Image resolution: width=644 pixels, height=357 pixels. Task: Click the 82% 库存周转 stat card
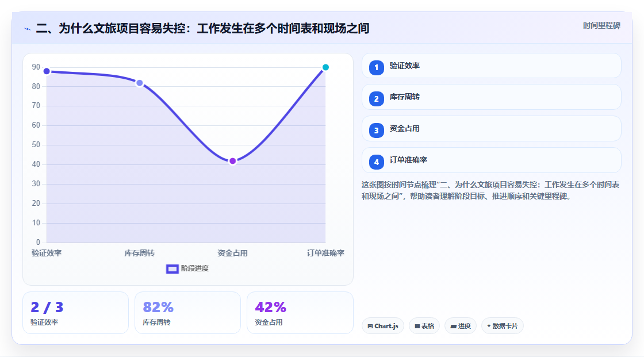tap(187, 313)
